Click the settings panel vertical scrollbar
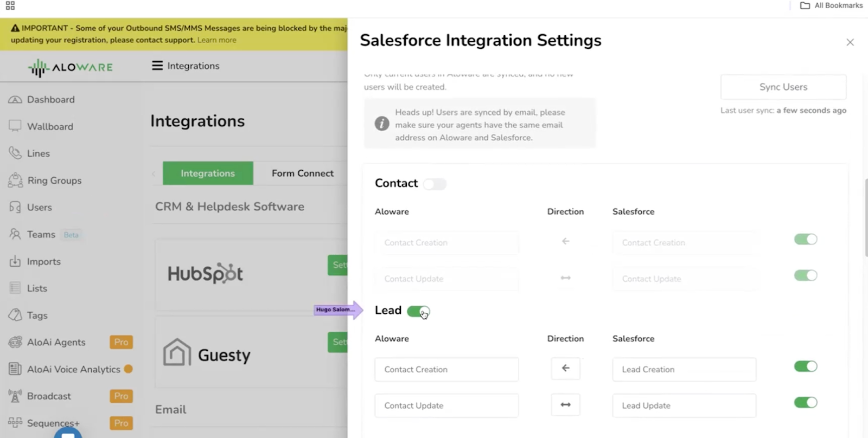The height and width of the screenshot is (438, 868). (866, 217)
